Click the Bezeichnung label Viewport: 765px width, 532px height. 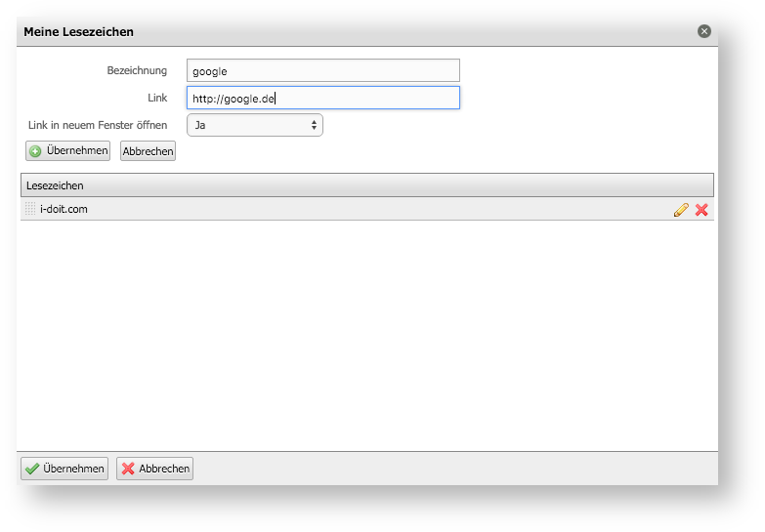pyautogui.click(x=137, y=70)
